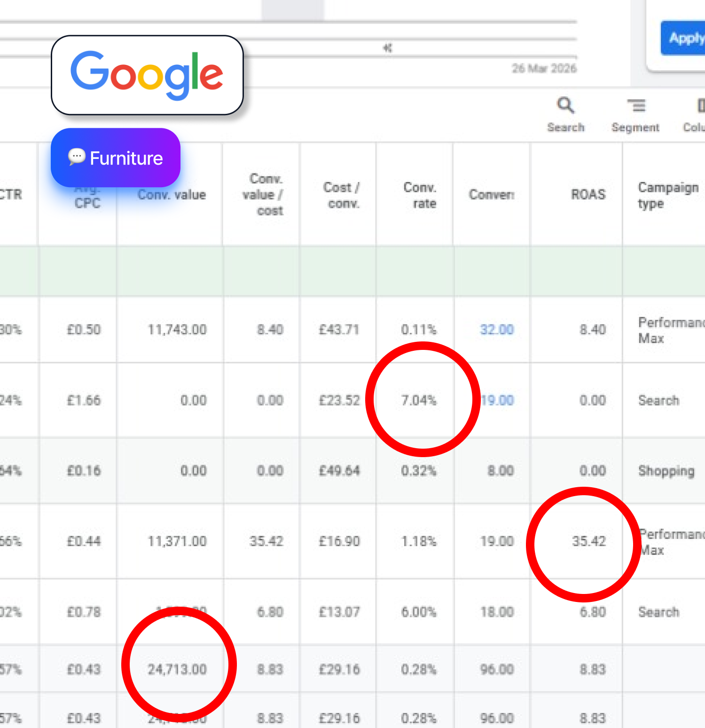Select the £49.64 cost per conversion cell
705x728 pixels.
click(339, 471)
